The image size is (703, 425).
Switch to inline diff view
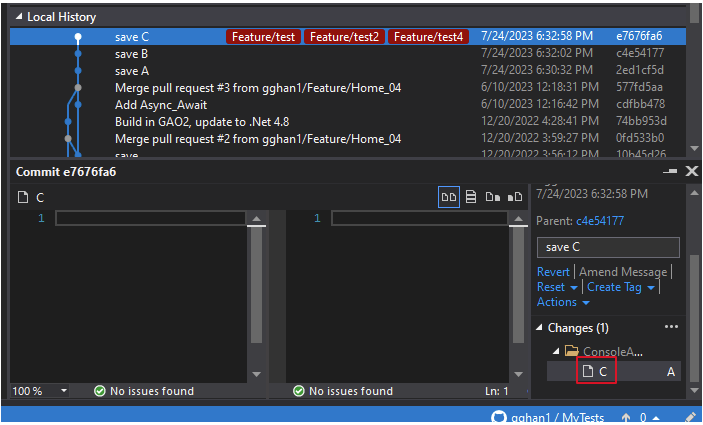pos(471,197)
